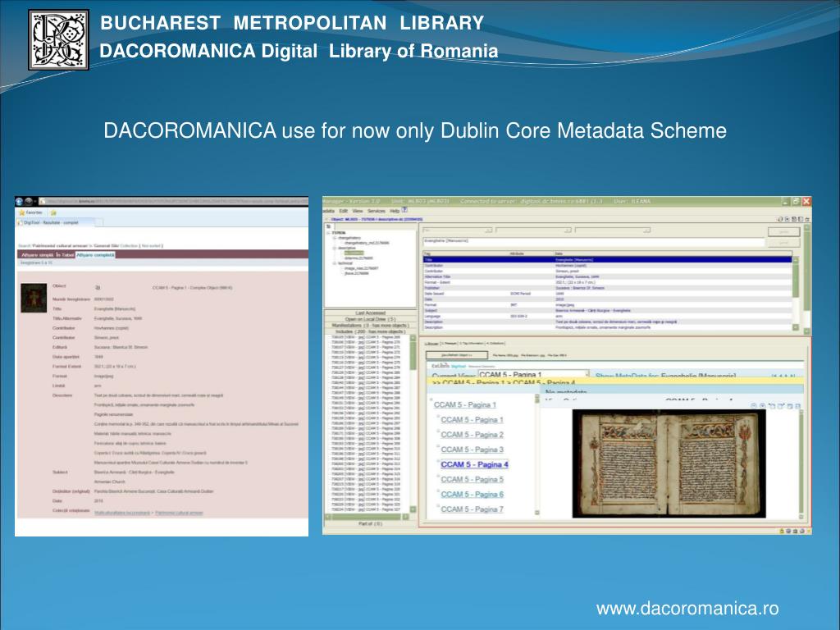This screenshot has width=840, height=630.
Task: Click the leftmost icon in object header toolbar
Action: (x=781, y=219)
